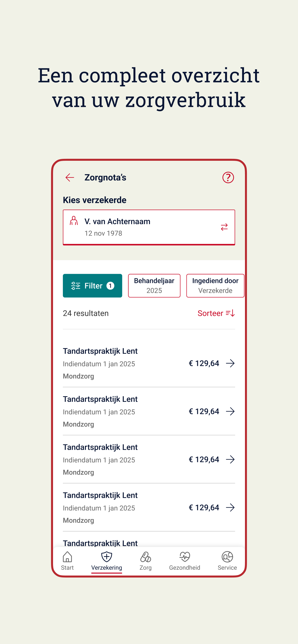Tap the filter count badge showing 1
Image resolution: width=298 pixels, height=644 pixels.
pyautogui.click(x=110, y=286)
